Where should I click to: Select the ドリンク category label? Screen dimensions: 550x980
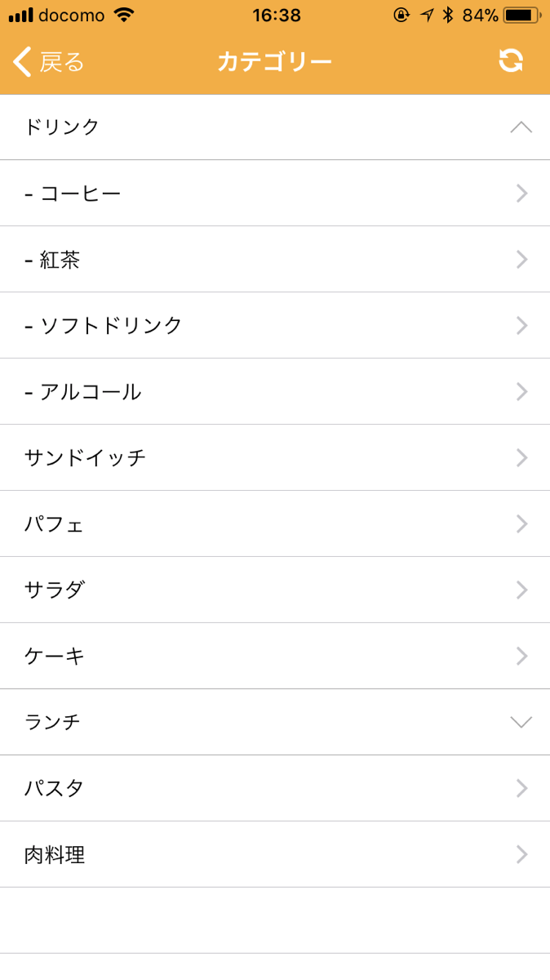pyautogui.click(x=61, y=127)
